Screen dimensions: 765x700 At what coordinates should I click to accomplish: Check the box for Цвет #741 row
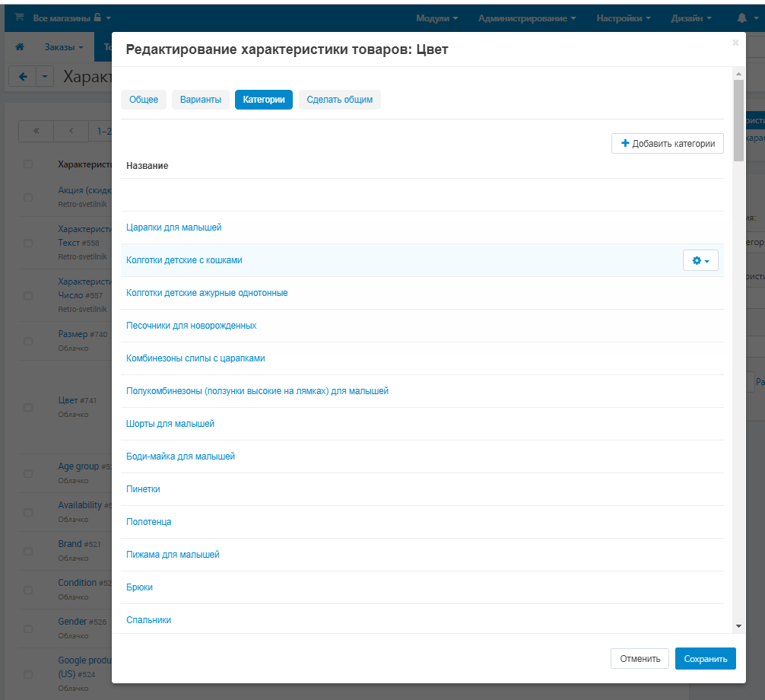click(x=28, y=408)
